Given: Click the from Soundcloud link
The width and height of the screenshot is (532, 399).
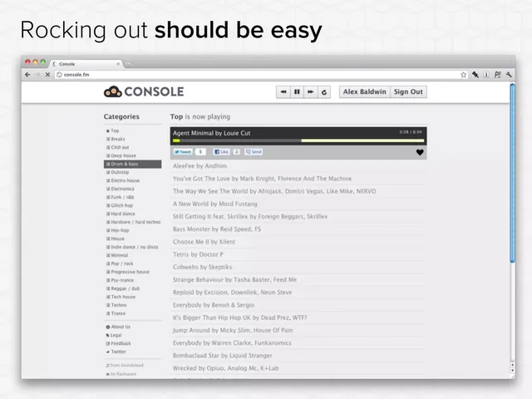Looking at the screenshot, I should [x=125, y=366].
